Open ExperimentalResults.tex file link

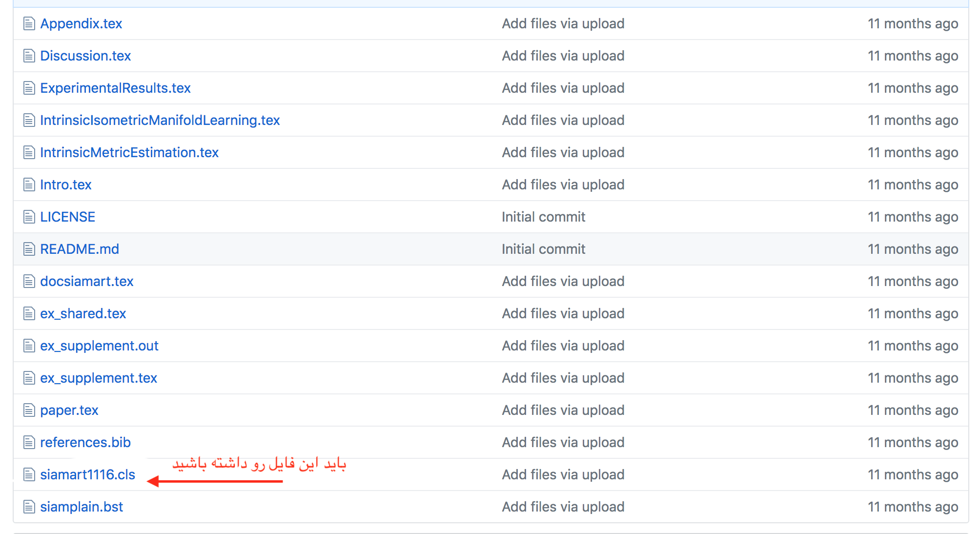[x=115, y=88]
